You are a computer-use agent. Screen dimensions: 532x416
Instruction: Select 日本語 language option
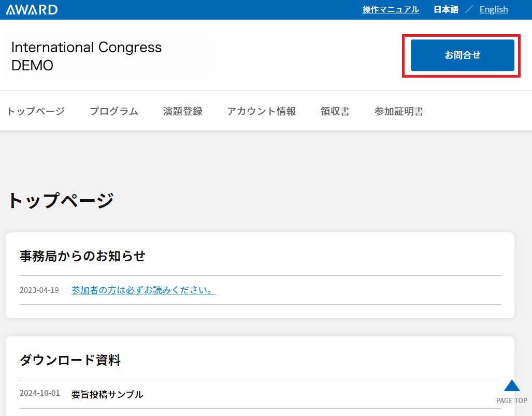(446, 9)
